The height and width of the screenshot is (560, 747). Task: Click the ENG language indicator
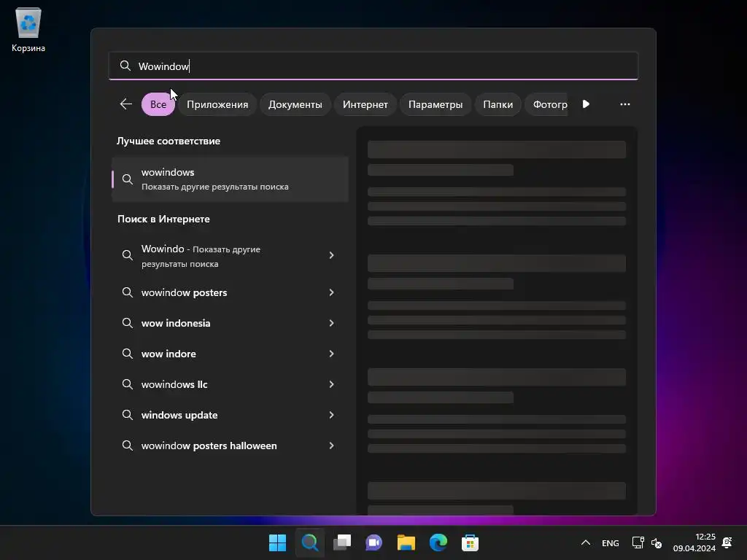(x=611, y=542)
